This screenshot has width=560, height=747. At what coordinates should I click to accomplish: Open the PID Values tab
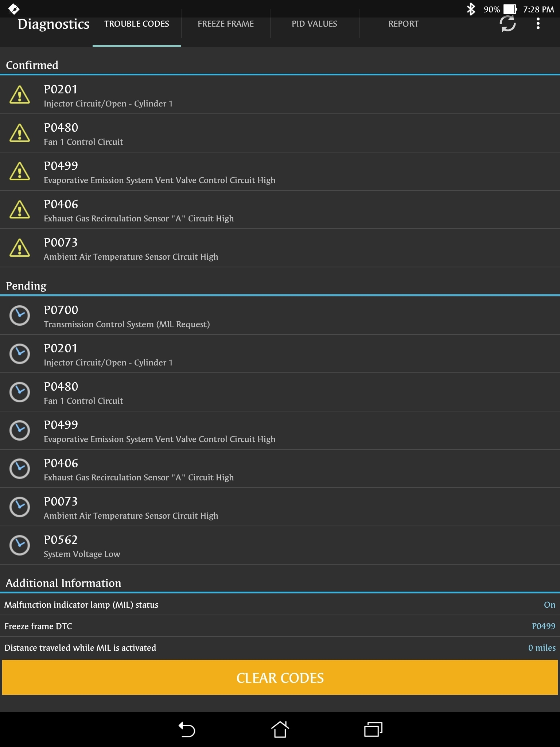click(x=314, y=24)
